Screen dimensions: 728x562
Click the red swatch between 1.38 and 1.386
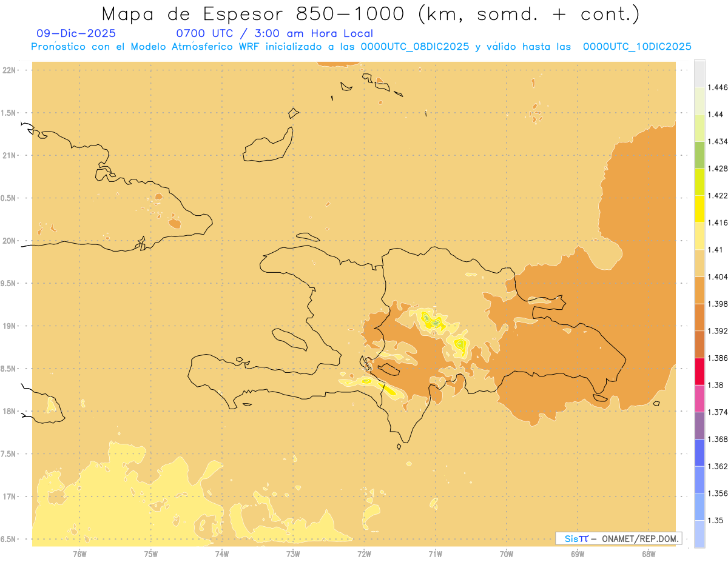click(x=699, y=371)
